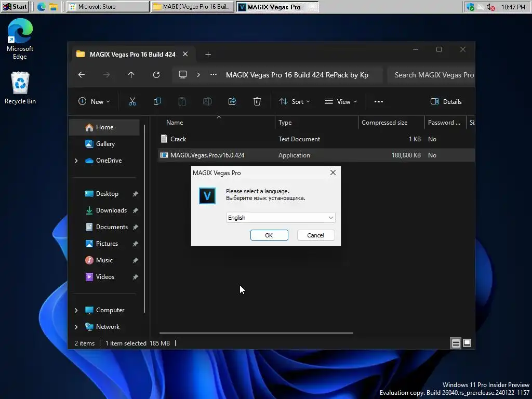Expand the address bar chevron
This screenshot has height=399, width=532.
tap(198, 75)
